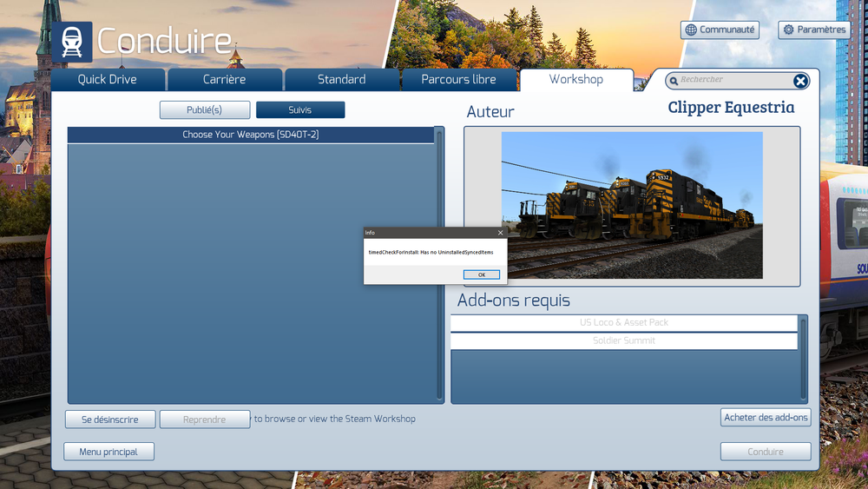868x489 pixels.
Task: Select Choose Your Weapons (SD40T-2) scenario
Action: [251, 135]
